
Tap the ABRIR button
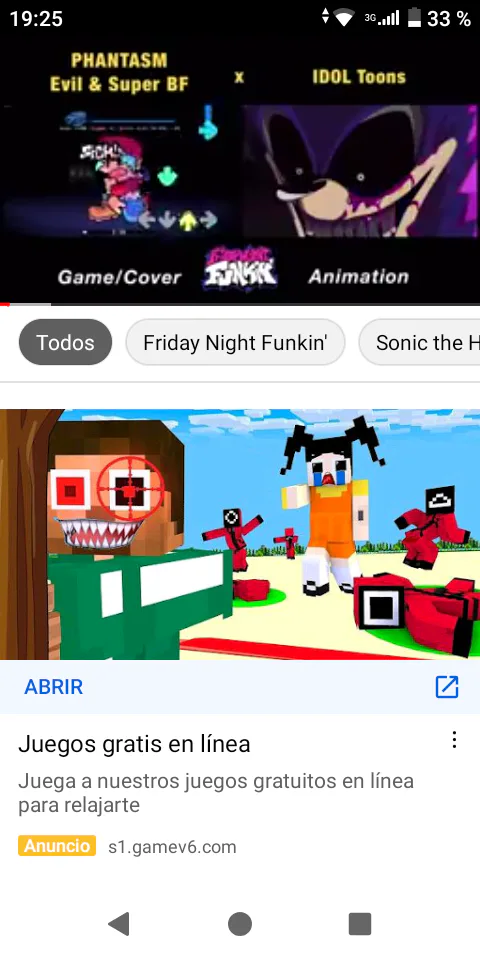[54, 687]
